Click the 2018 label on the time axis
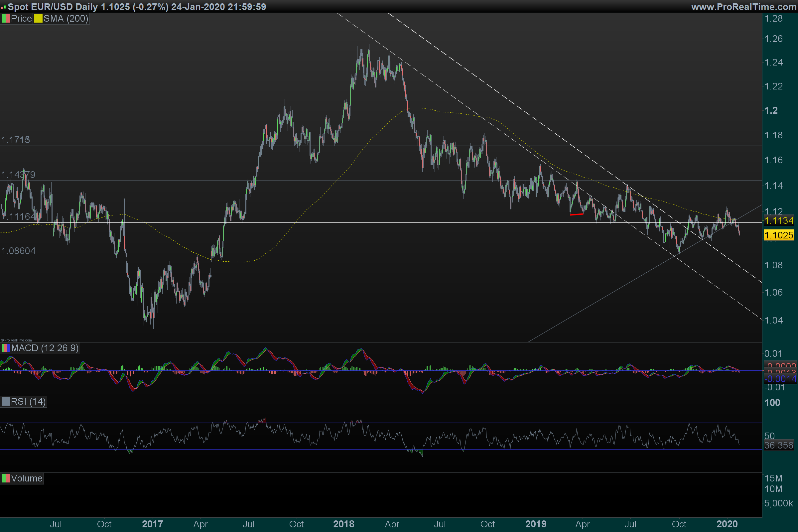This screenshot has width=798, height=532. click(x=343, y=524)
